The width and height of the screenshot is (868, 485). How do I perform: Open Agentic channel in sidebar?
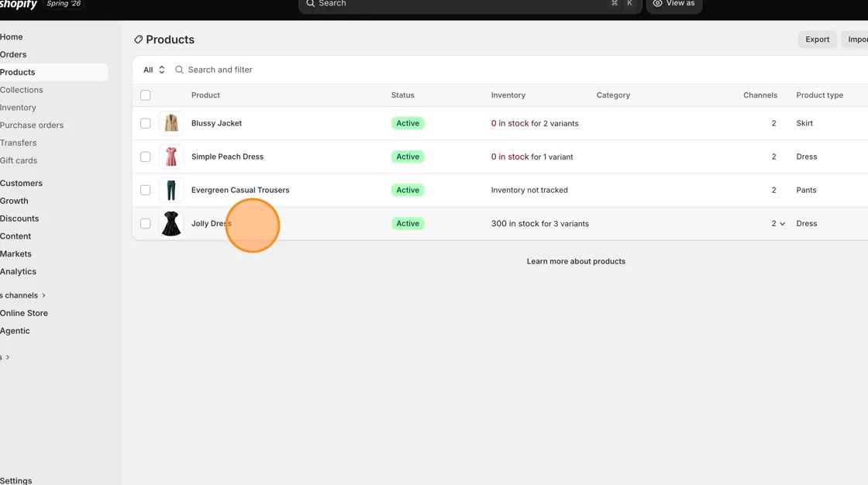[15, 331]
